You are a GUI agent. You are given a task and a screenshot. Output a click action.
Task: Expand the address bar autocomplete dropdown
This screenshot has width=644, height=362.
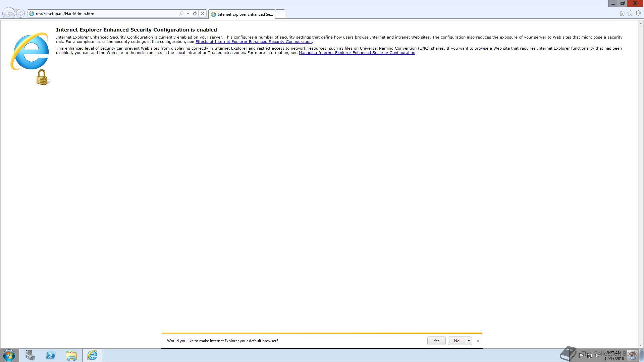pos(188,14)
